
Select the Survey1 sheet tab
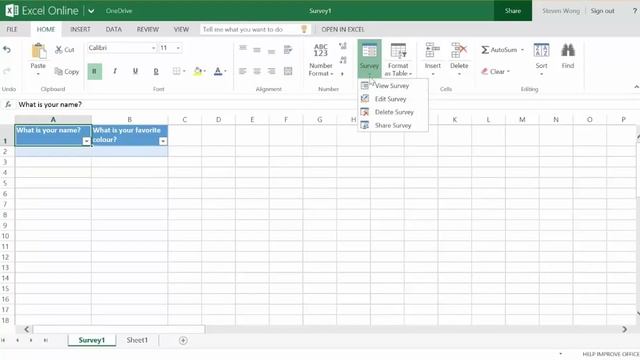click(92, 340)
